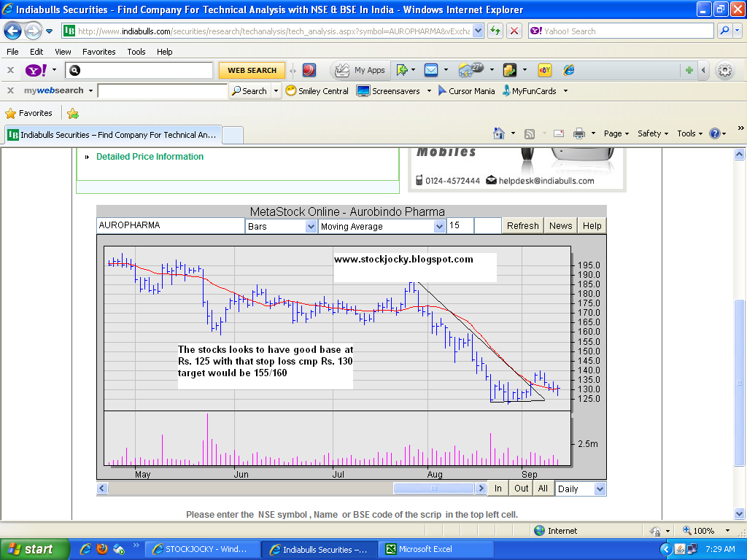Click the chart scroll right arrow
The image size is (747, 560).
click(x=481, y=488)
